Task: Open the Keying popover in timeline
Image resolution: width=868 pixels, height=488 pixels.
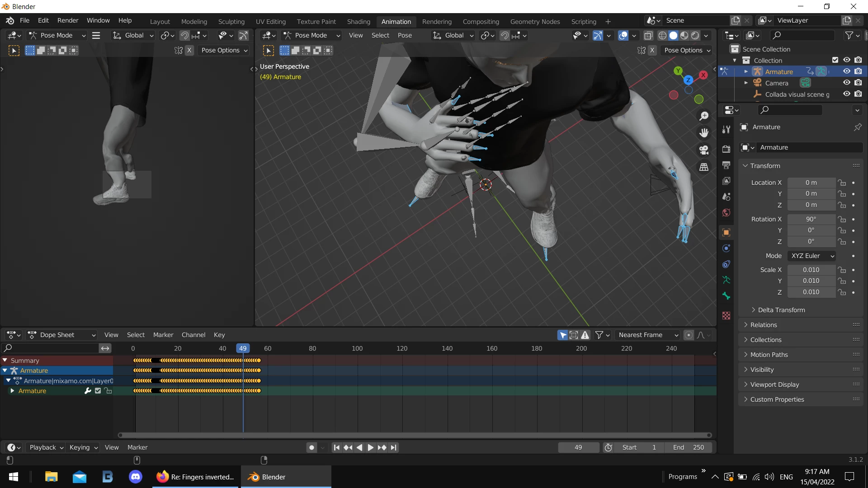Action: pos(83,447)
